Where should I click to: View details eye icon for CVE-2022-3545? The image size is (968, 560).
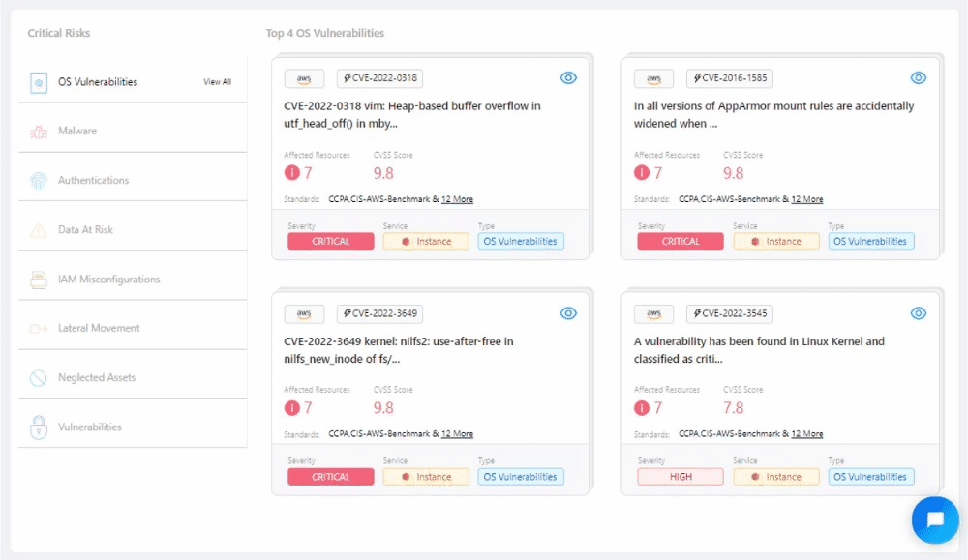[x=919, y=313]
